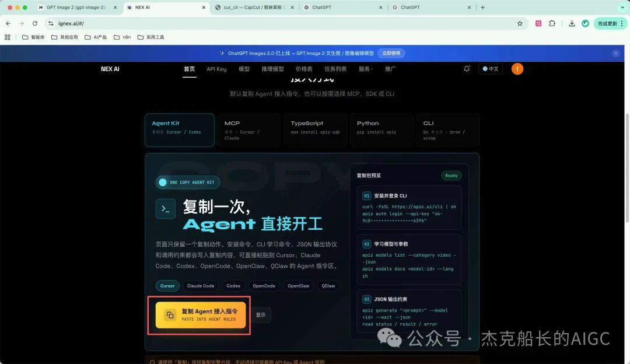Viewport: 630px width, 364px height.
Task: Open the browser Downloads icon
Action: [x=571, y=23]
